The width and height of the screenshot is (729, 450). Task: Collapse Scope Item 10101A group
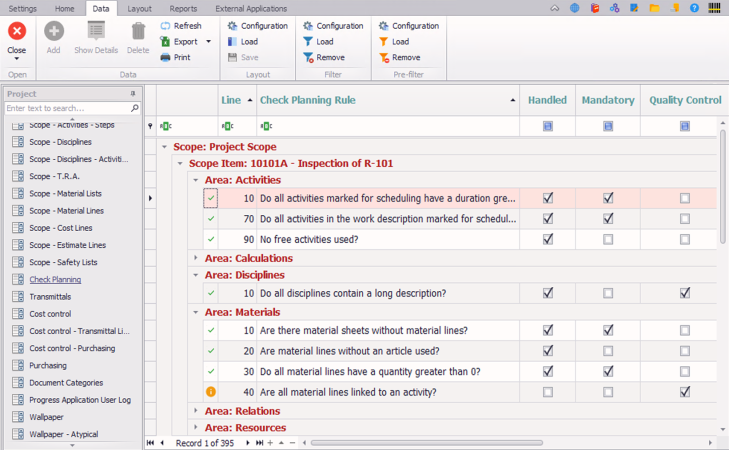pos(180,164)
